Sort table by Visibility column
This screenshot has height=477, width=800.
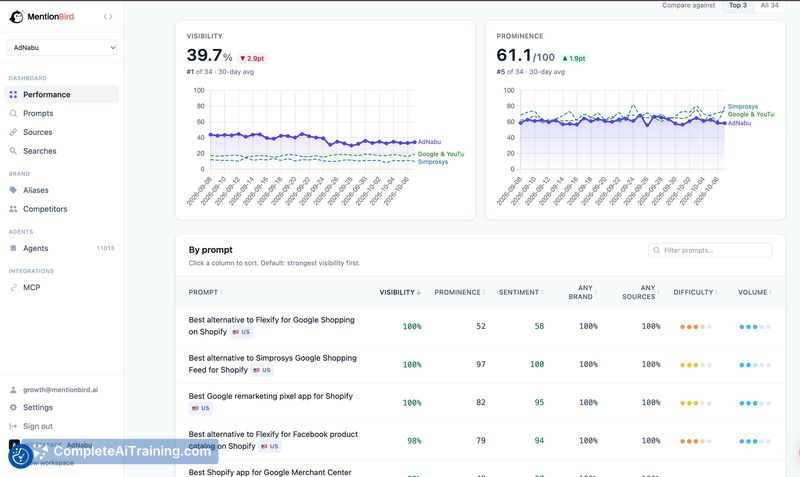tap(400, 292)
